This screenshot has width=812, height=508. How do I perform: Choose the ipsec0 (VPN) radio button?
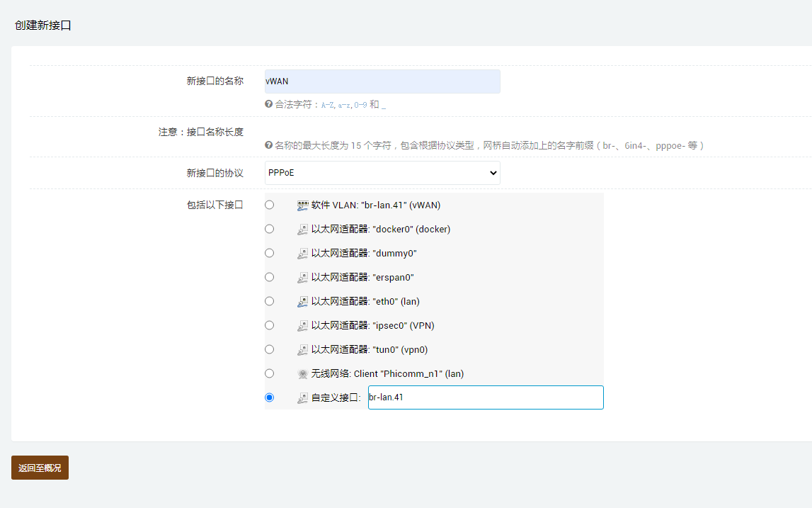tap(269, 325)
